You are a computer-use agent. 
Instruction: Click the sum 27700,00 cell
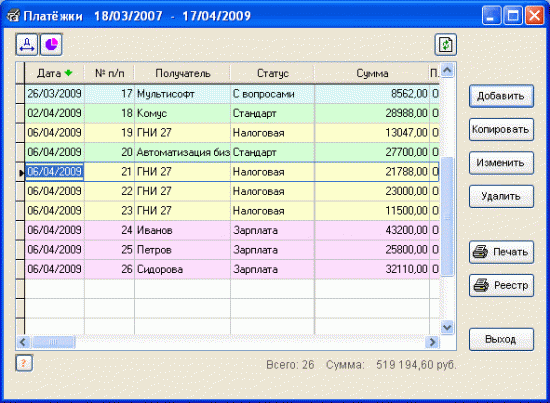coord(372,152)
